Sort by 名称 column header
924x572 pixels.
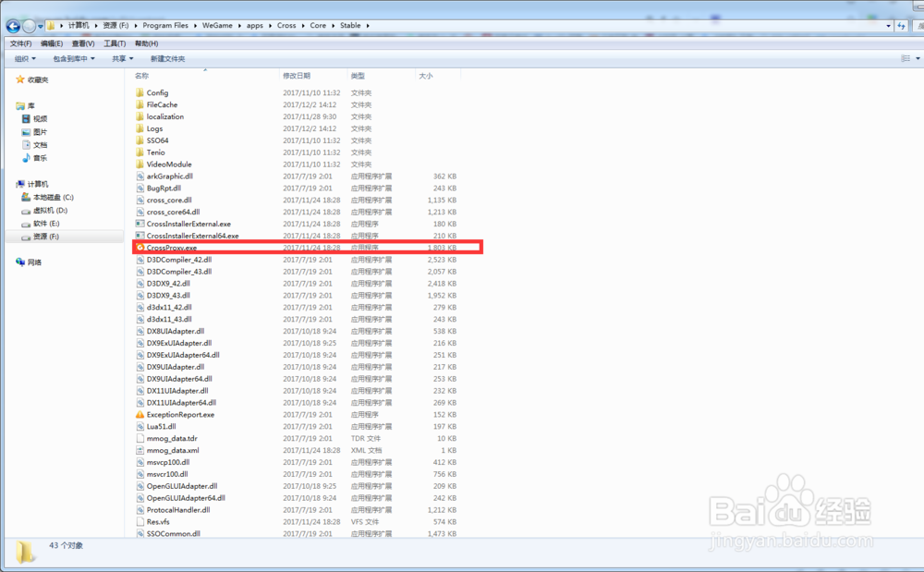[141, 76]
